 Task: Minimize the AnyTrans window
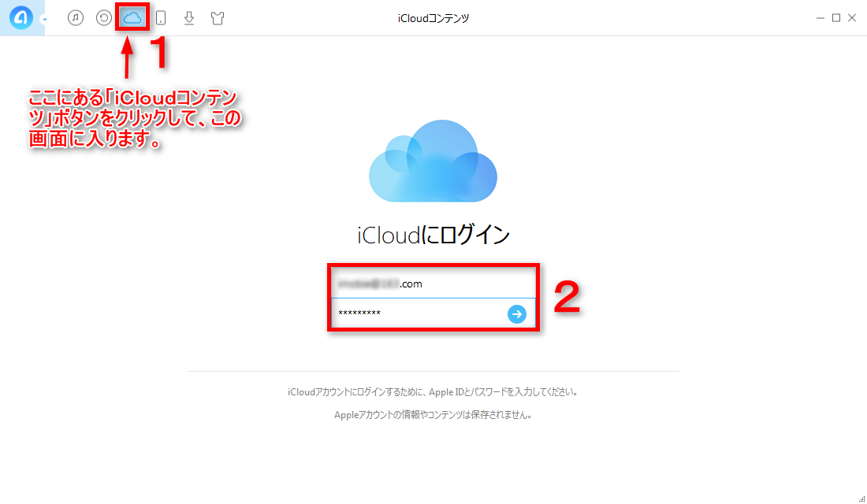(820, 18)
